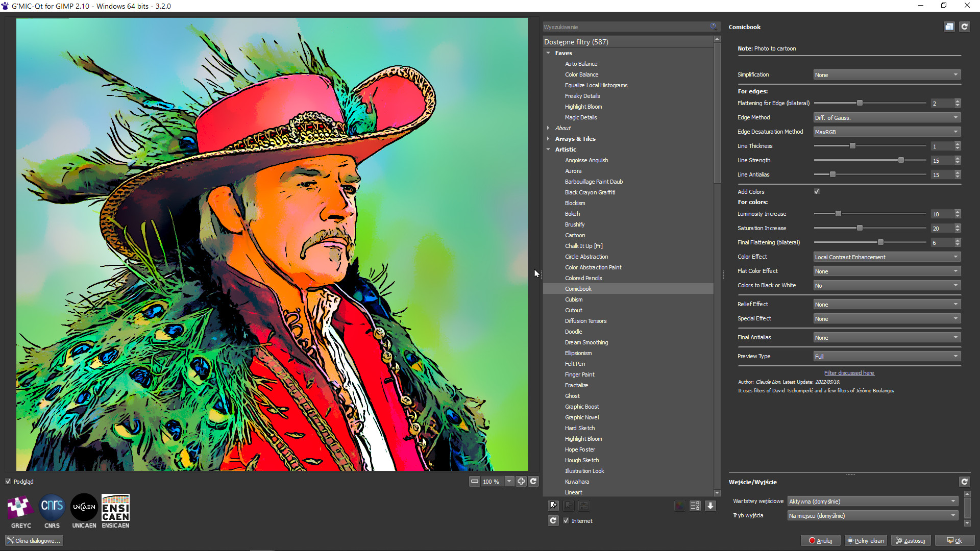Zoom out the preview with minus icon
Screen dimensions: 980x551
[x=475, y=481]
